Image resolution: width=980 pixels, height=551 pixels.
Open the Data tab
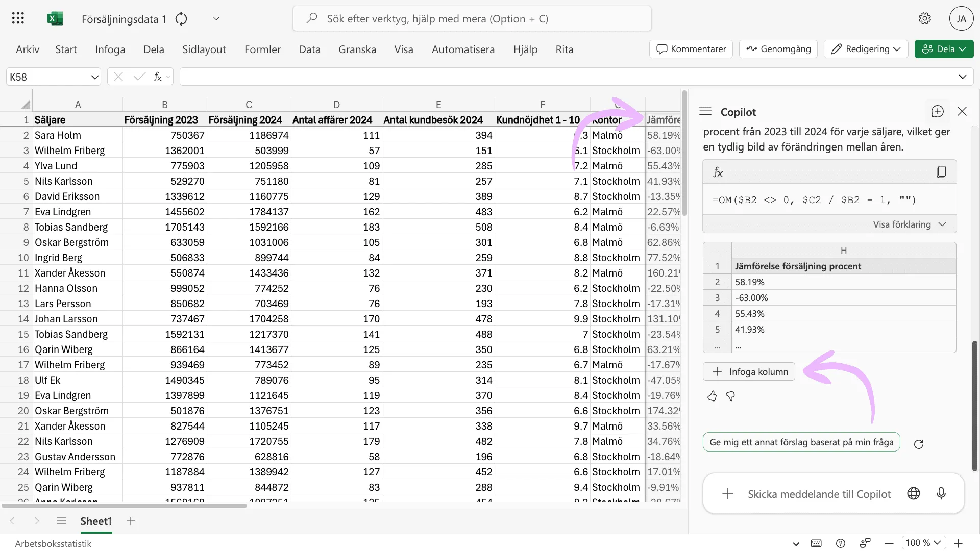coord(309,49)
